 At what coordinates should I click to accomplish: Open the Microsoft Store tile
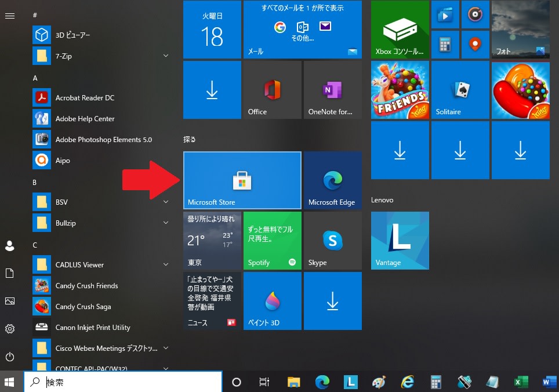pos(242,180)
